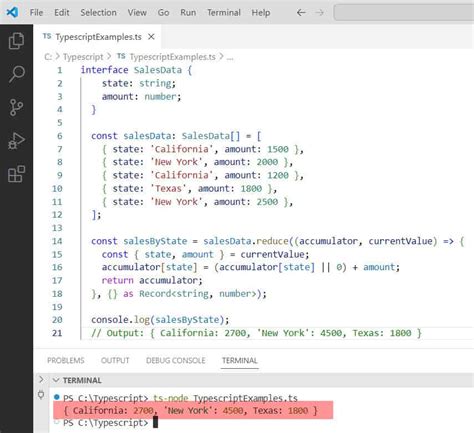Click line number 21 in gutter
474x433 pixels.
57,333
